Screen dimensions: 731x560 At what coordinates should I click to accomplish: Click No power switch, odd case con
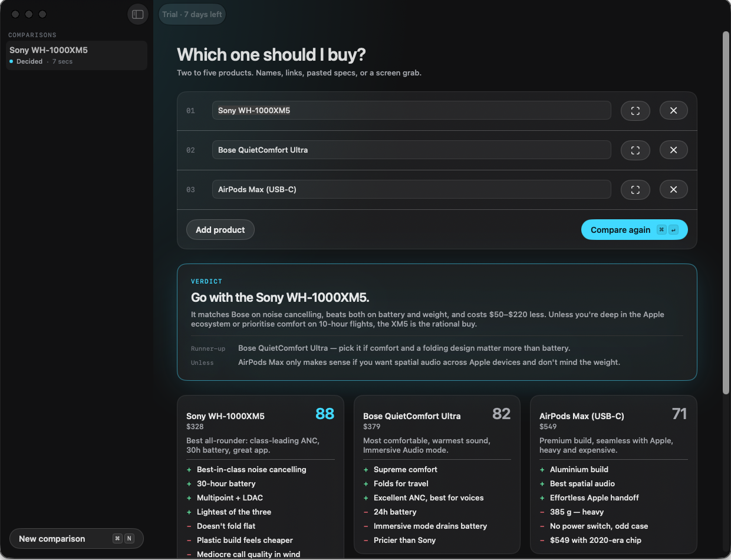[x=599, y=526]
